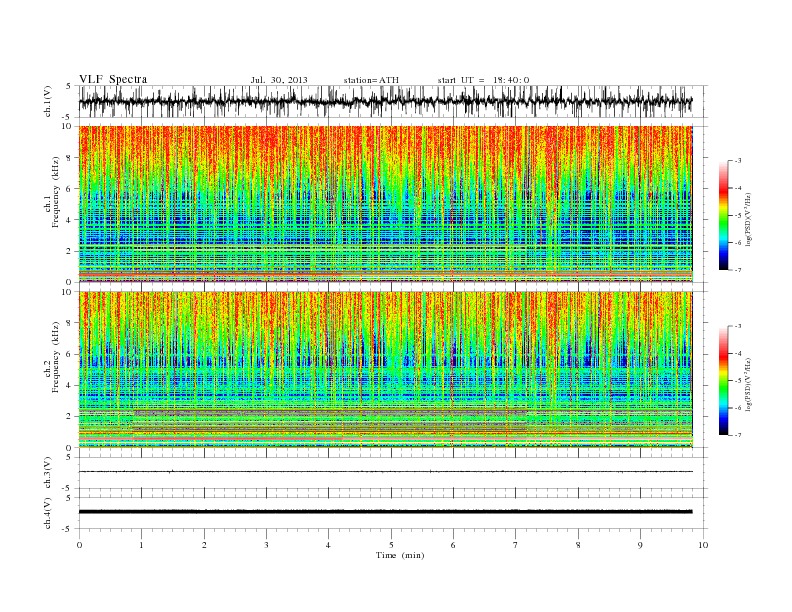Click the "6" tick on the time axis

(x=453, y=545)
